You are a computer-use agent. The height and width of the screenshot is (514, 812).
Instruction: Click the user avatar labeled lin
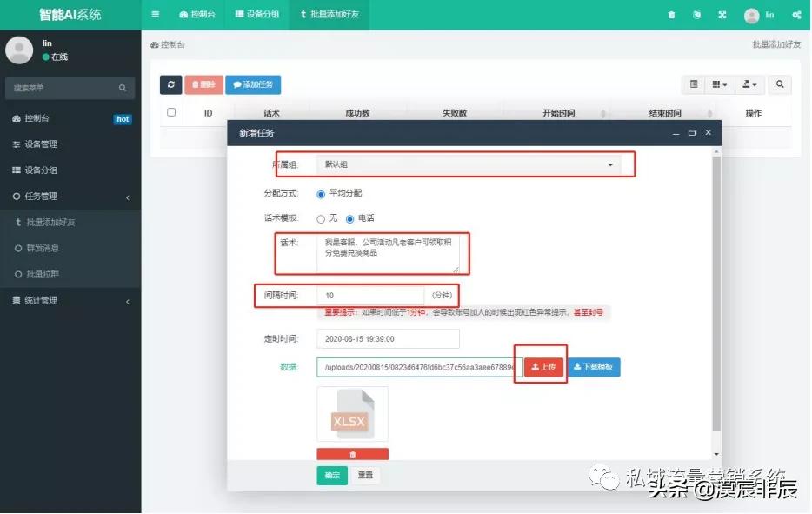click(750, 14)
